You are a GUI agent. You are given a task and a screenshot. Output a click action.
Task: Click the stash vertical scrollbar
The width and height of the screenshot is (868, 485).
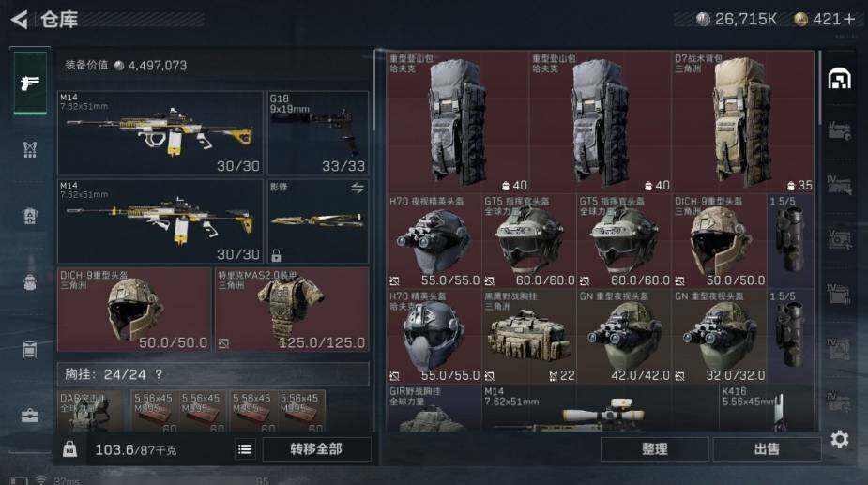[x=820, y=83]
